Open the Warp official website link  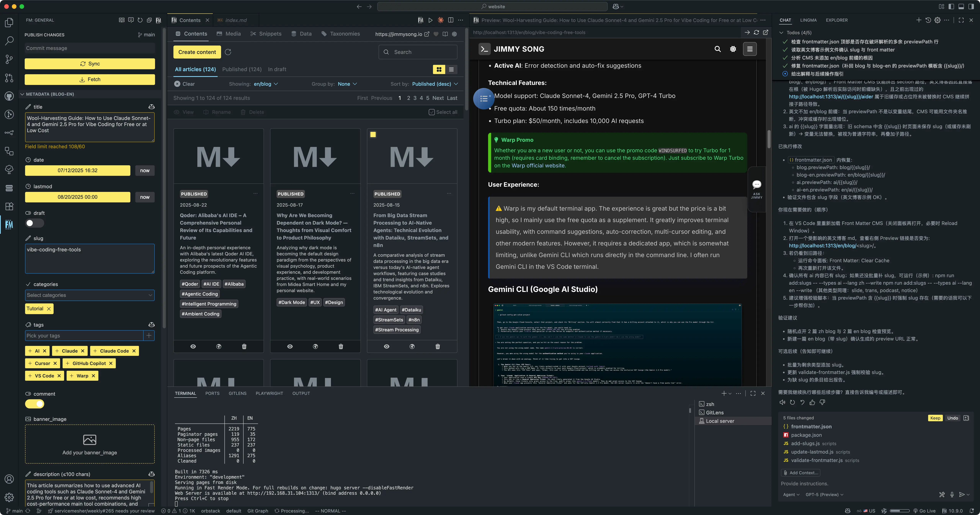click(538, 166)
